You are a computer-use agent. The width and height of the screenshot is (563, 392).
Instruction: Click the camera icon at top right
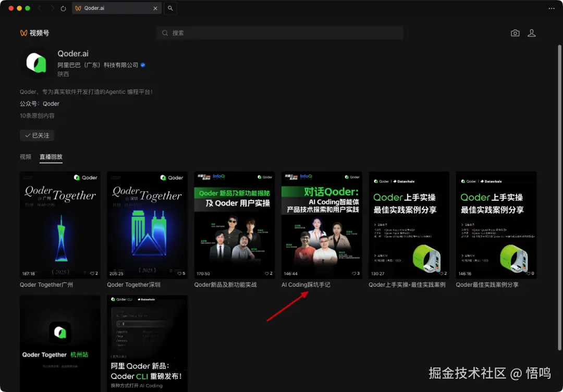515,33
